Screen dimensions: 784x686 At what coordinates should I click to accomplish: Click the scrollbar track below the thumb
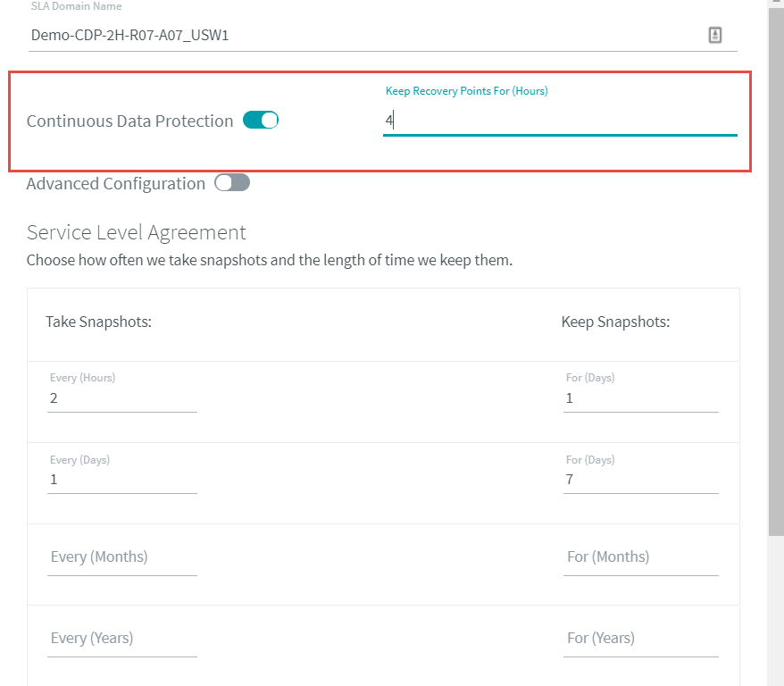click(776, 611)
